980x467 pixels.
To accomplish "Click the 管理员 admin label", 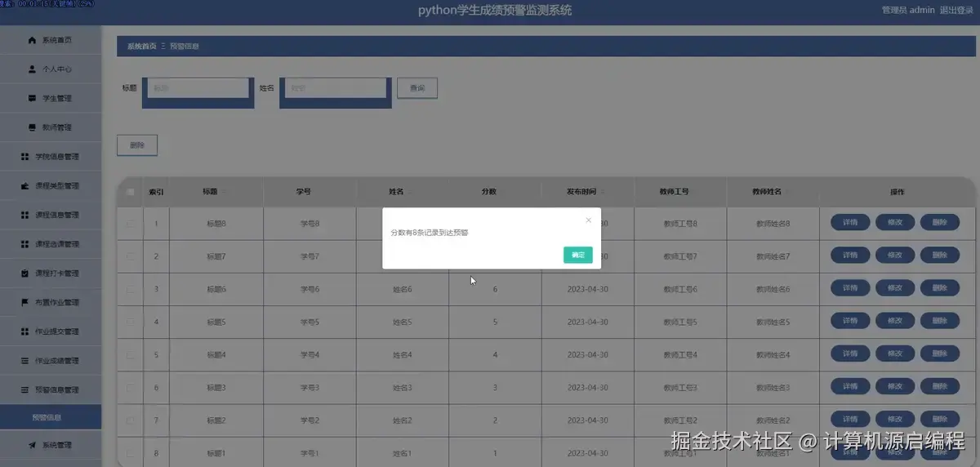I will 908,11.
